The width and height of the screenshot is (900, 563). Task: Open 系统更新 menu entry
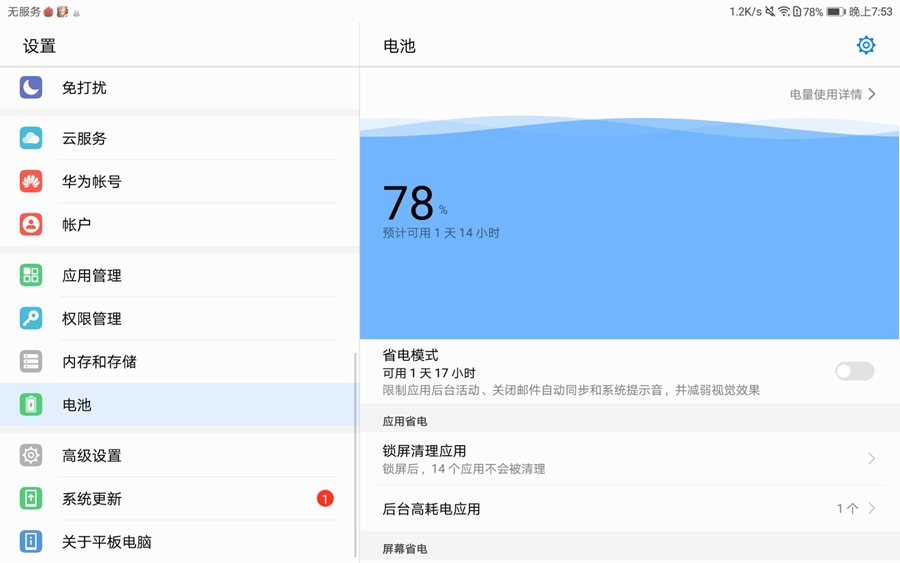[92, 499]
